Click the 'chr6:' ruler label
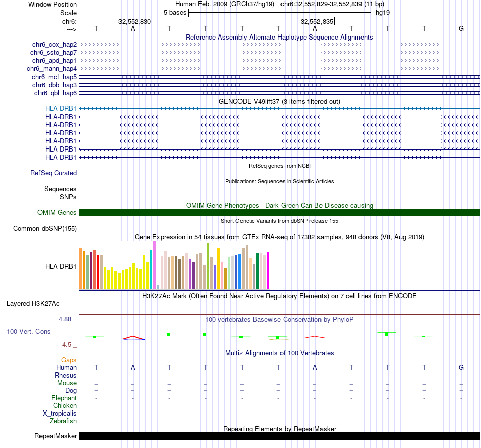Screen dimensions: 481x448 coord(69,21)
